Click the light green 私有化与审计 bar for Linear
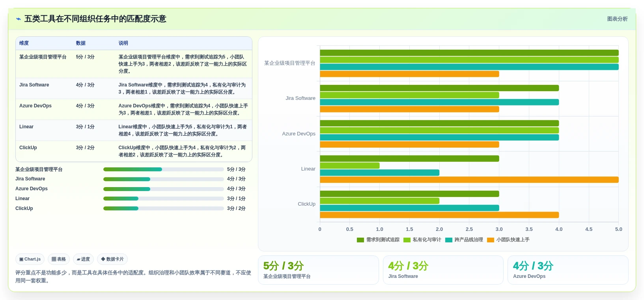The height and width of the screenshot is (300, 644). (x=350, y=166)
